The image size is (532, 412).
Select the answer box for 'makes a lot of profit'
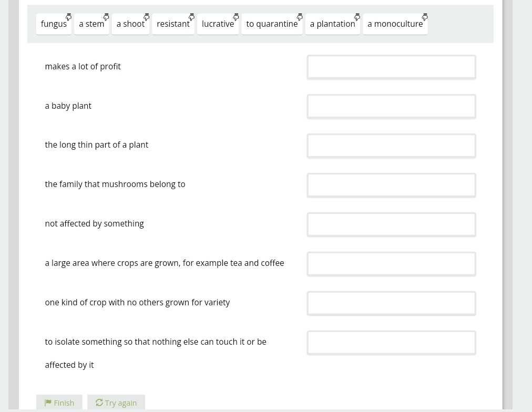[x=391, y=67]
